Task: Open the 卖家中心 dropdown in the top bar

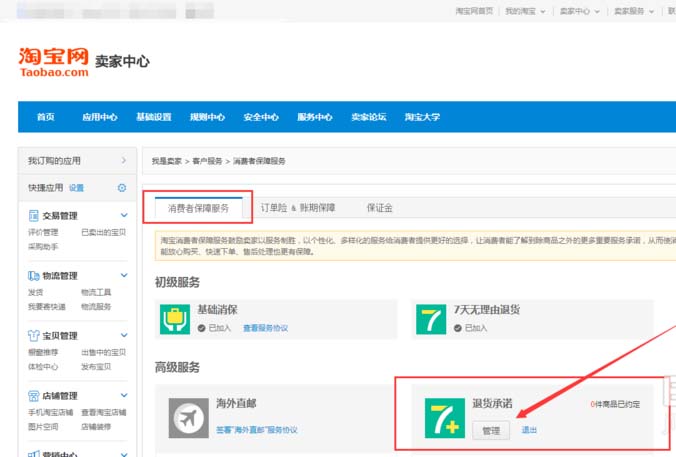Action: pos(579,11)
